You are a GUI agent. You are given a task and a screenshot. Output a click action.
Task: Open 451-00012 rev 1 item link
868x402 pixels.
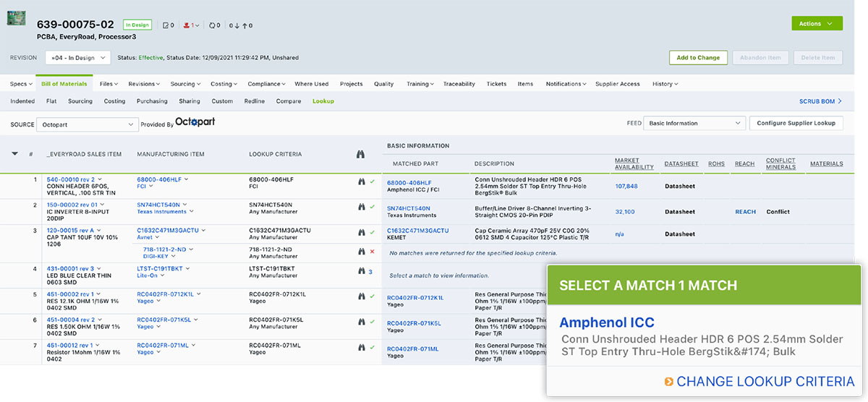tap(69, 345)
